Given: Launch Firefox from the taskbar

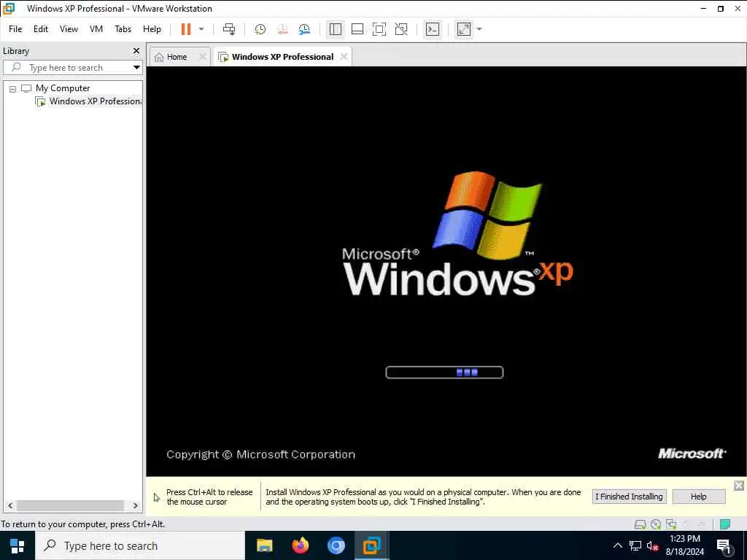Looking at the screenshot, I should pos(300,545).
